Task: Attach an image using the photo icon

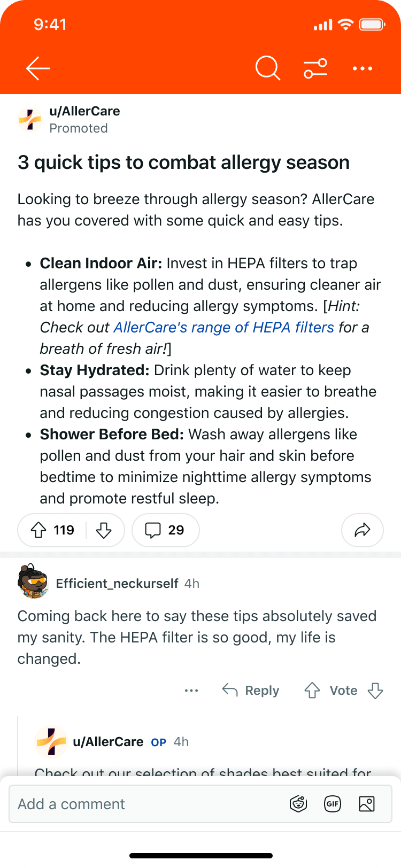Action: click(x=367, y=803)
